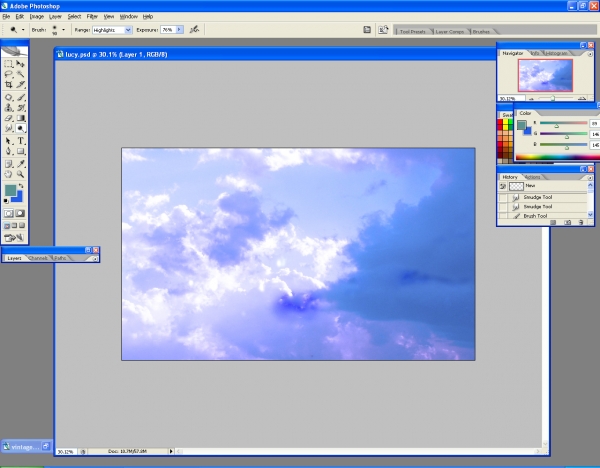The width and height of the screenshot is (600, 468).
Task: Select the Dodge tool in toolbox
Action: coord(21,128)
